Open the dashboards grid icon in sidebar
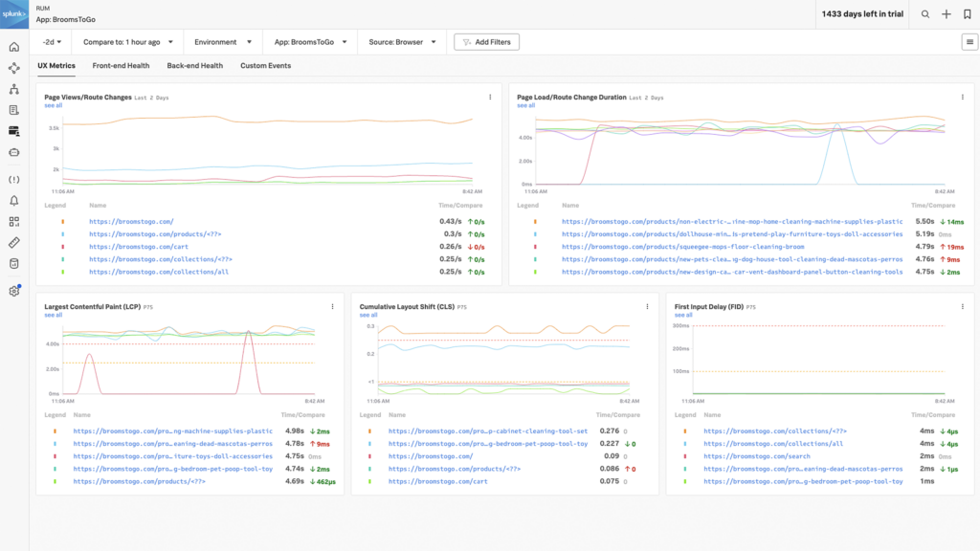 coord(14,222)
